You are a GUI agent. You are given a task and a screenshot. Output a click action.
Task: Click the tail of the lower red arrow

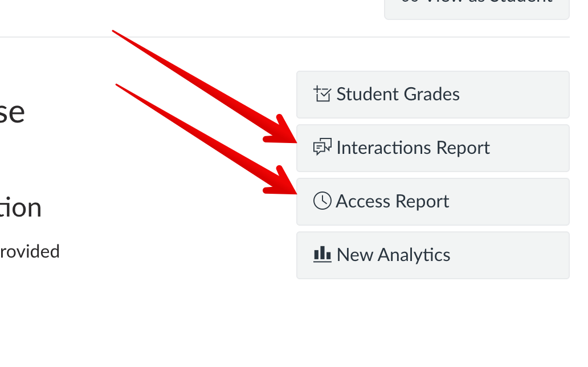tap(119, 85)
